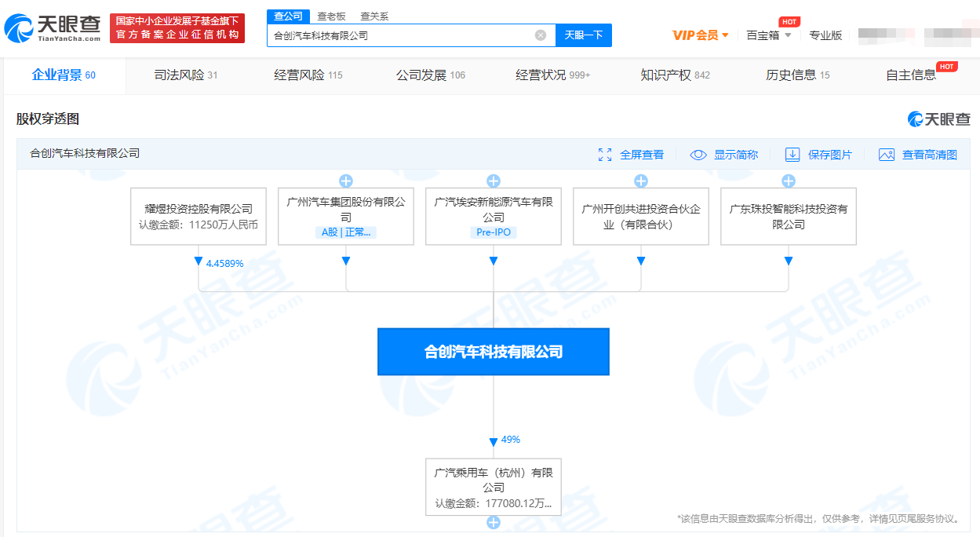Switch to 知识产权 tab
Screen dimensions: 980x537
click(x=675, y=75)
